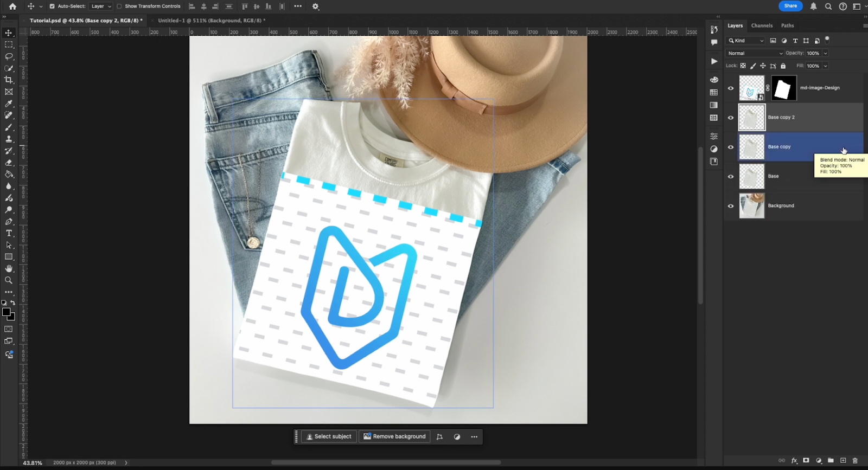Select the Move tool in the toolbar
This screenshot has width=868, height=470.
click(9, 33)
